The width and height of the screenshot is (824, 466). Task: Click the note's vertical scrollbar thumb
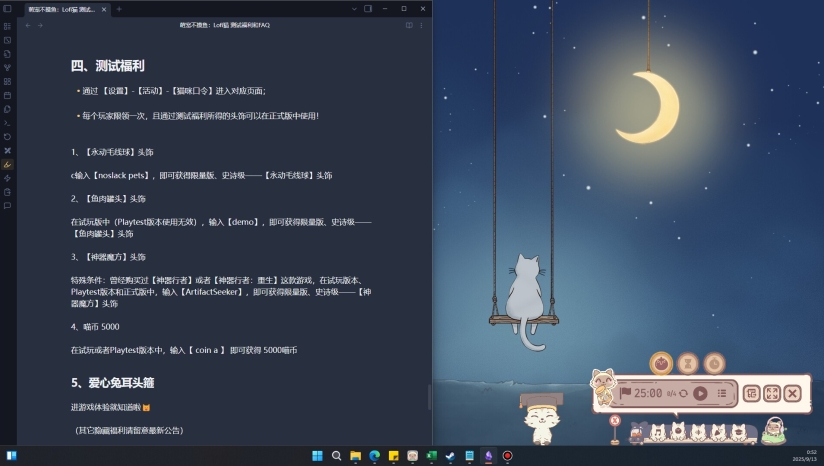(x=429, y=397)
